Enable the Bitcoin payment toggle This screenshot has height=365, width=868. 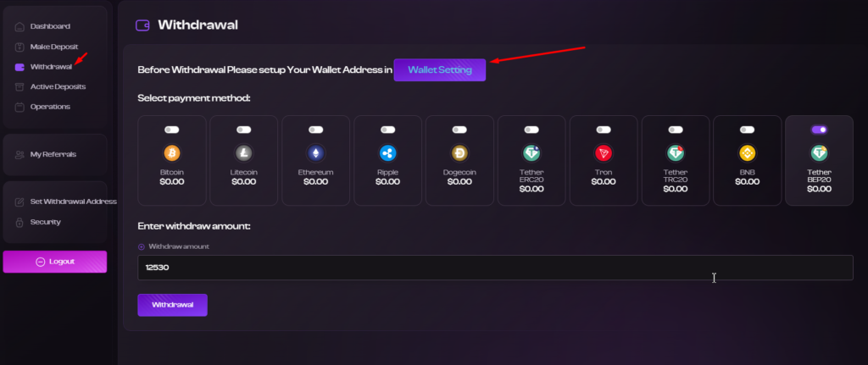coord(171,130)
